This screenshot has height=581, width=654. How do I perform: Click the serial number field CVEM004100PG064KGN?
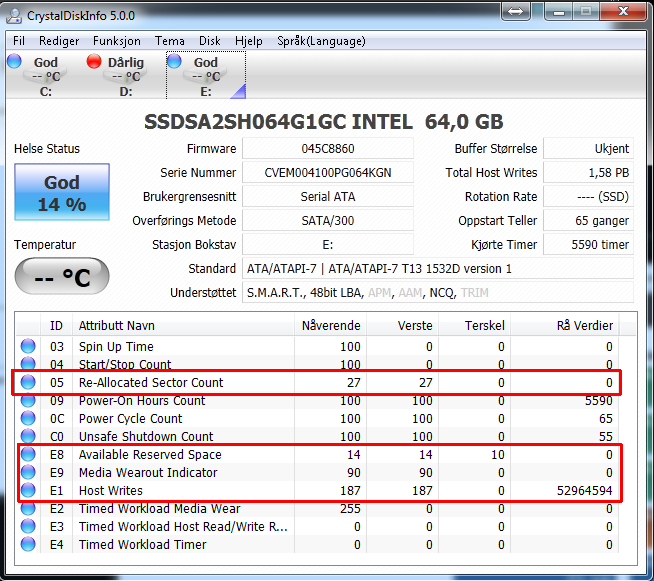pyautogui.click(x=328, y=173)
